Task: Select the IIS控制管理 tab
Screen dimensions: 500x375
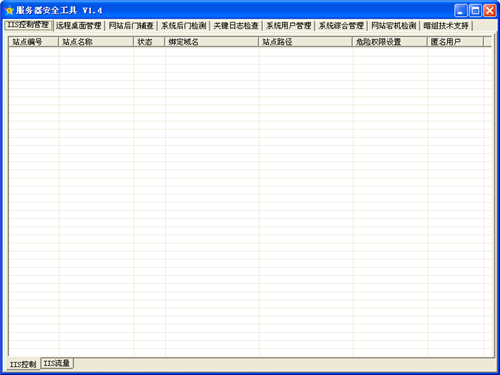Action: (28, 25)
